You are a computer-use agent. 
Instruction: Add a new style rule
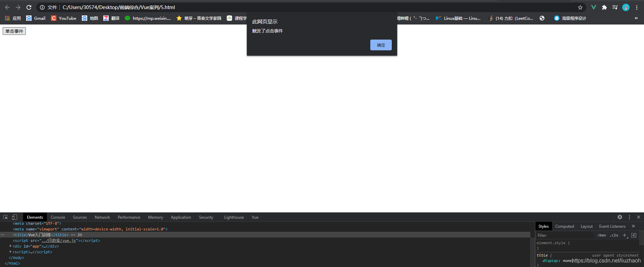625,235
